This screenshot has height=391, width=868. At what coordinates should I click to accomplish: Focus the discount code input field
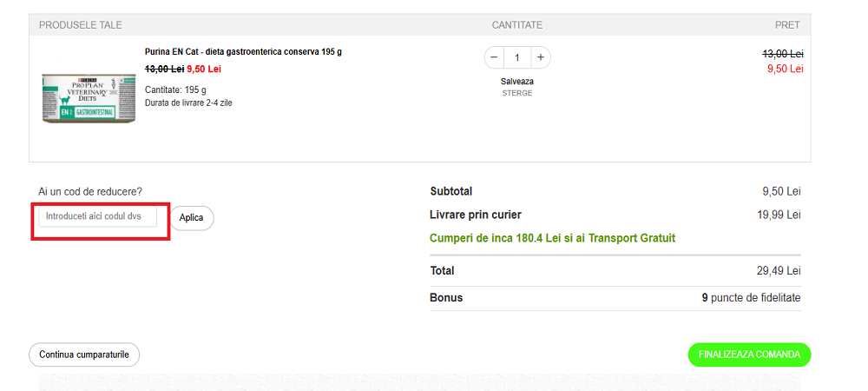(x=97, y=216)
